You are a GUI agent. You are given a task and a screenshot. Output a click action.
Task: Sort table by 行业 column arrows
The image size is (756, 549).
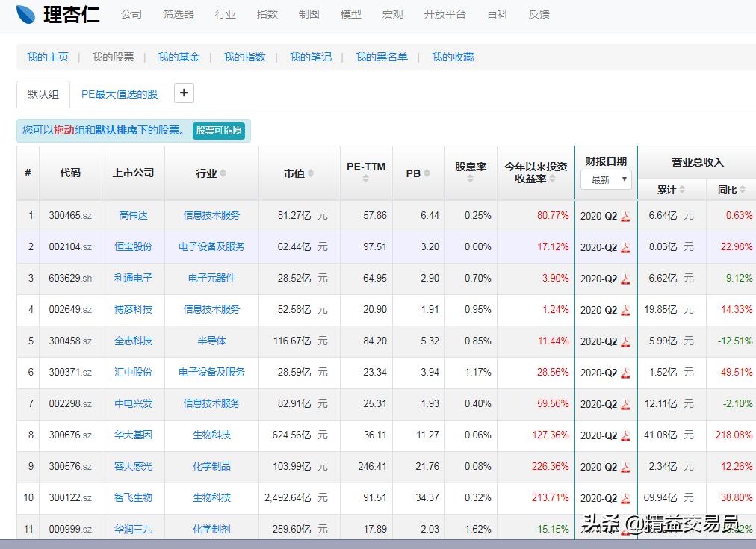pos(223,173)
